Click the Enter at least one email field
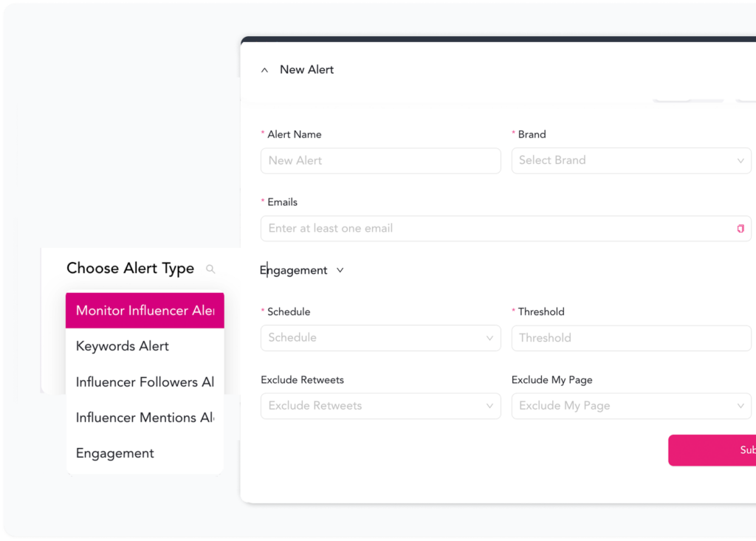The width and height of the screenshot is (756, 541). coord(443,228)
